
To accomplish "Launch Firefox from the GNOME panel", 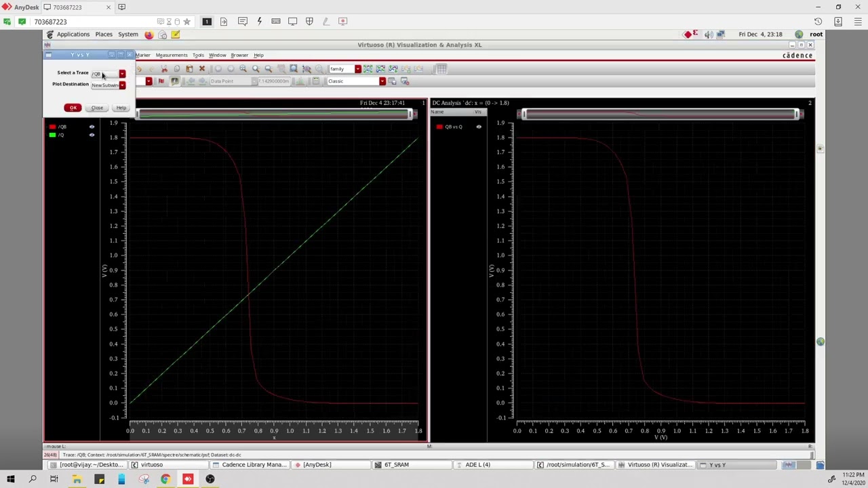I will coord(149,35).
